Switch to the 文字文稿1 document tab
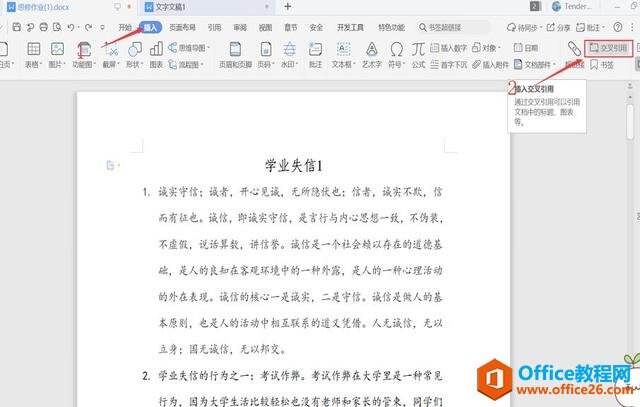640x407 pixels. [207, 7]
